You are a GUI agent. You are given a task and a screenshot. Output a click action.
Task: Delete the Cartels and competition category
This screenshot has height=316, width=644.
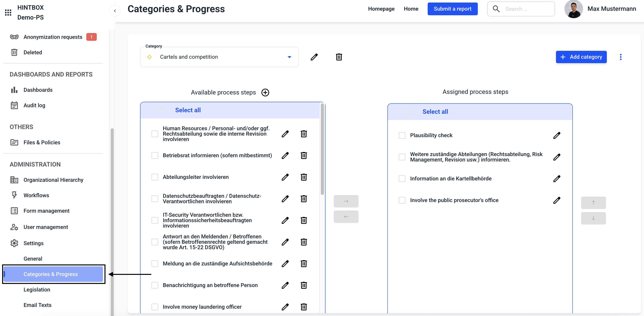(339, 57)
